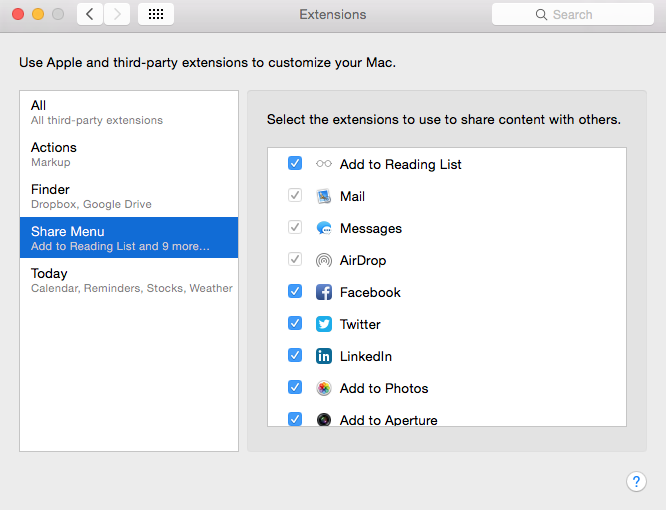666x510 pixels.
Task: Click the Add to Photos icon
Action: click(x=324, y=388)
